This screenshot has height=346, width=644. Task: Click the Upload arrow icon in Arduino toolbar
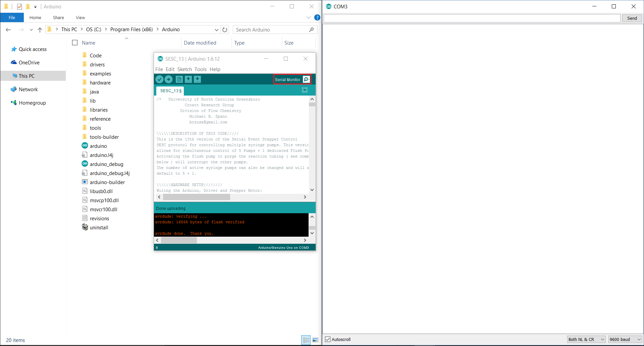pyautogui.click(x=169, y=79)
